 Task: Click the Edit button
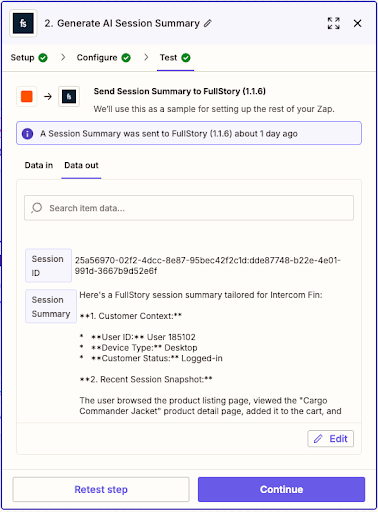tap(331, 439)
